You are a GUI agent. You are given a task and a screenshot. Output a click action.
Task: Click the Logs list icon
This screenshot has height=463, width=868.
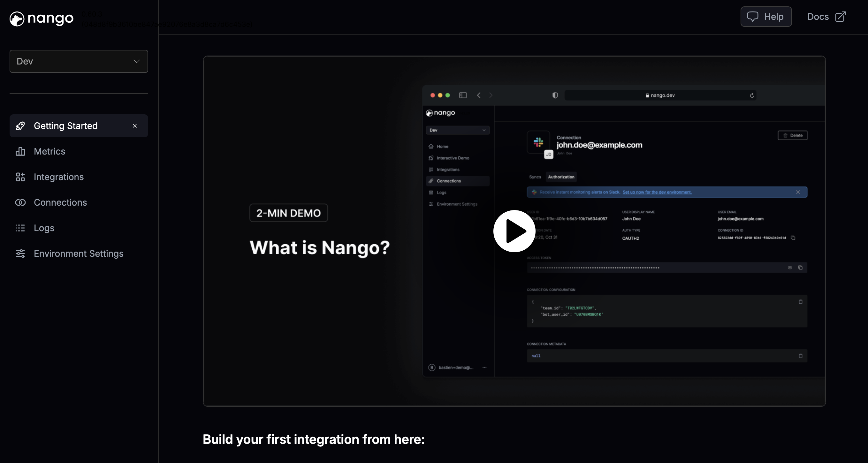(x=20, y=228)
